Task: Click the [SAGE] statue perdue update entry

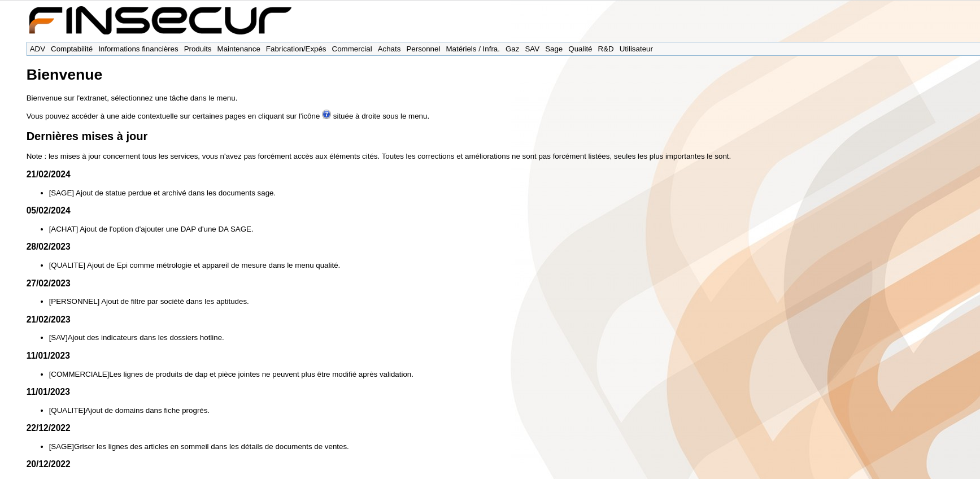Action: click(x=162, y=193)
